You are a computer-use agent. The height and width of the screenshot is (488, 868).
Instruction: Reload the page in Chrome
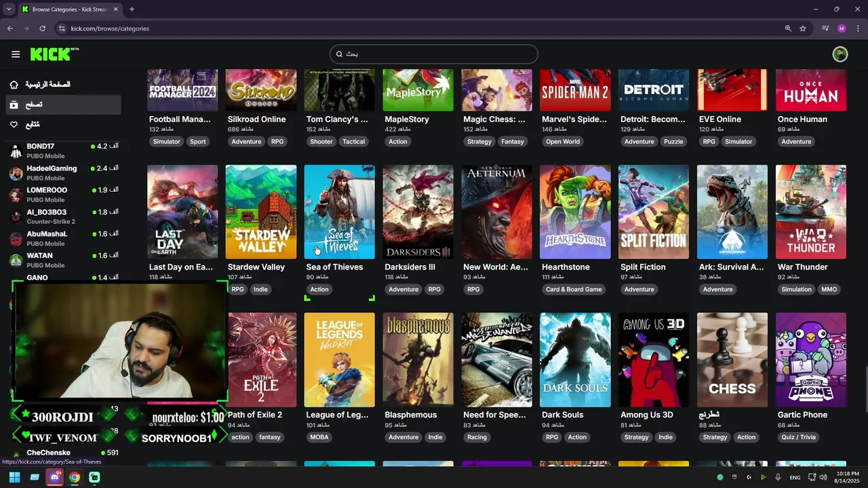coord(42,28)
